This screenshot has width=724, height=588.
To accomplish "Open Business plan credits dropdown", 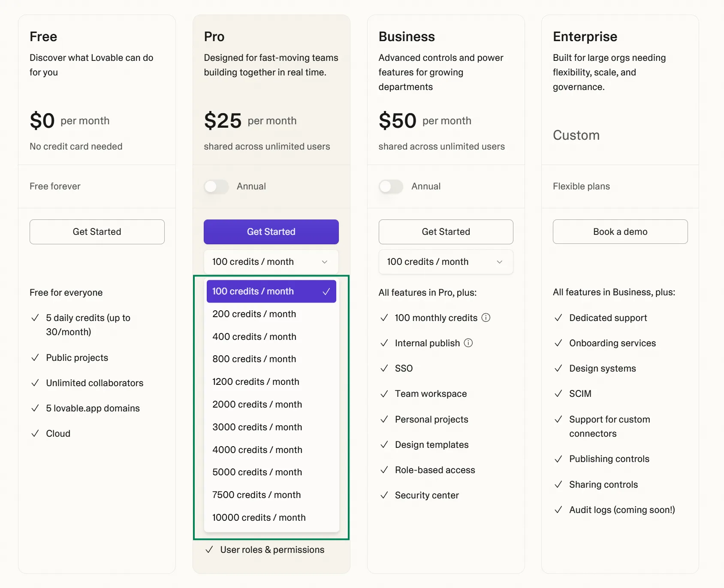I will point(446,262).
